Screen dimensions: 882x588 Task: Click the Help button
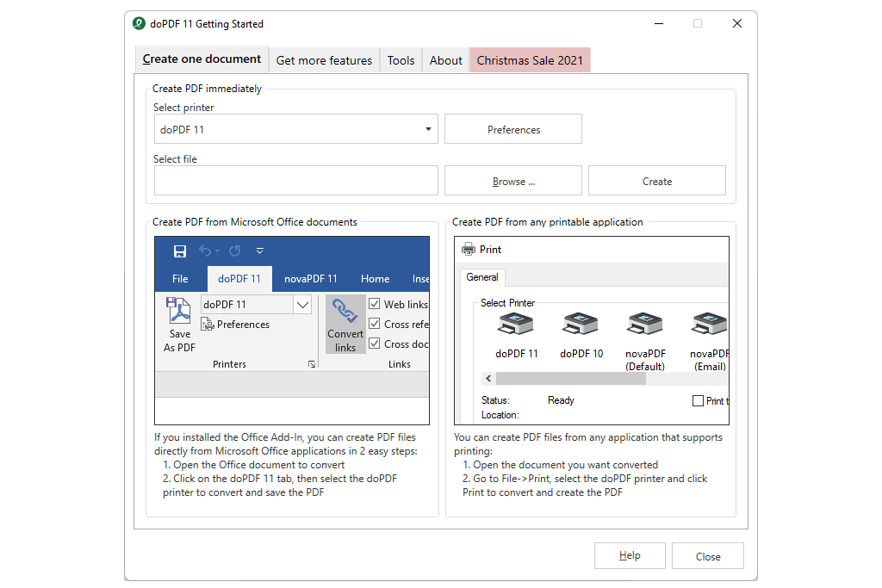(630, 555)
